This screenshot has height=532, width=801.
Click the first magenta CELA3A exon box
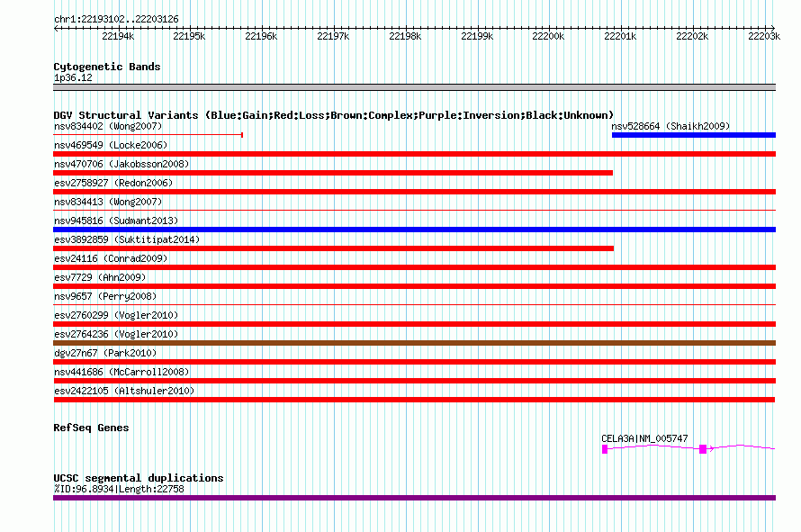[x=605, y=448]
